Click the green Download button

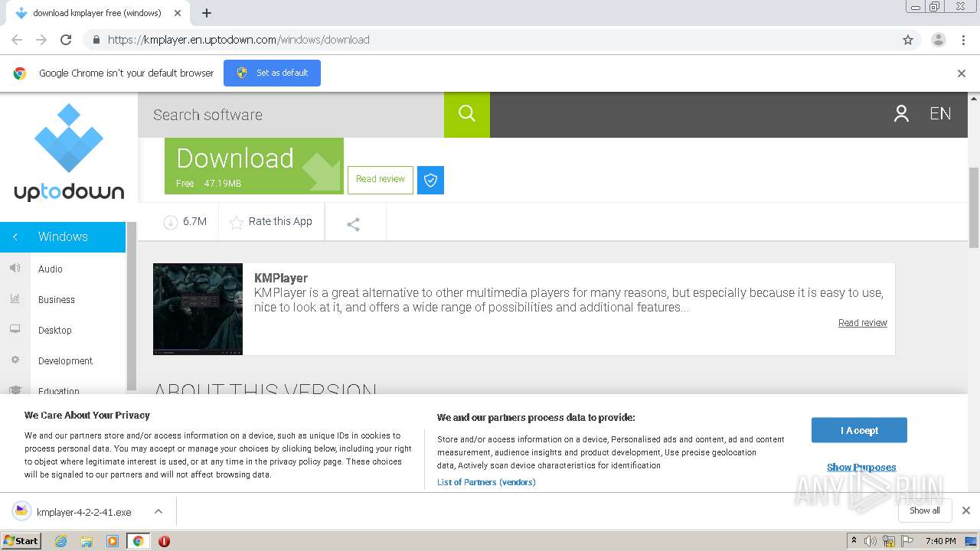[x=254, y=166]
